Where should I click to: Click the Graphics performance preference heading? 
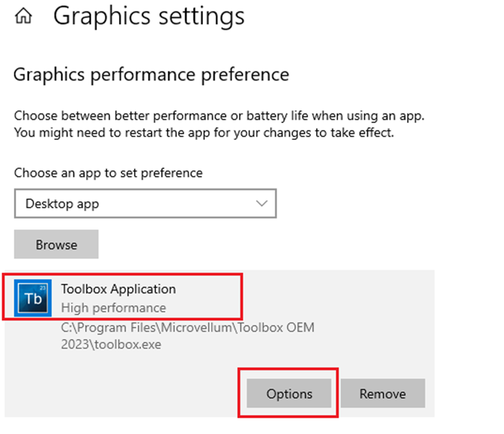[151, 74]
